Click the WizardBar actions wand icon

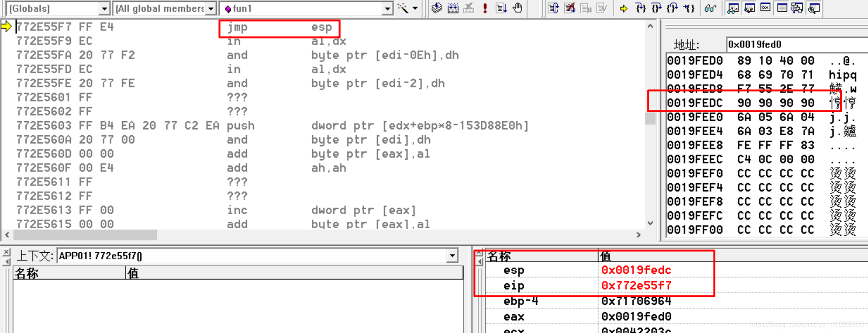pyautogui.click(x=403, y=8)
